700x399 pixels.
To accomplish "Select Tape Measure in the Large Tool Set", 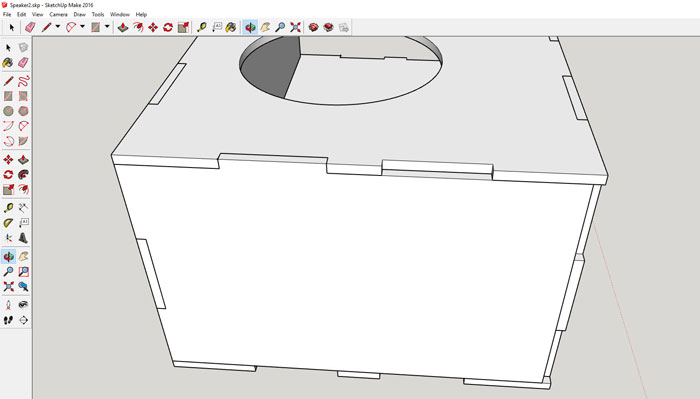I will [8, 208].
